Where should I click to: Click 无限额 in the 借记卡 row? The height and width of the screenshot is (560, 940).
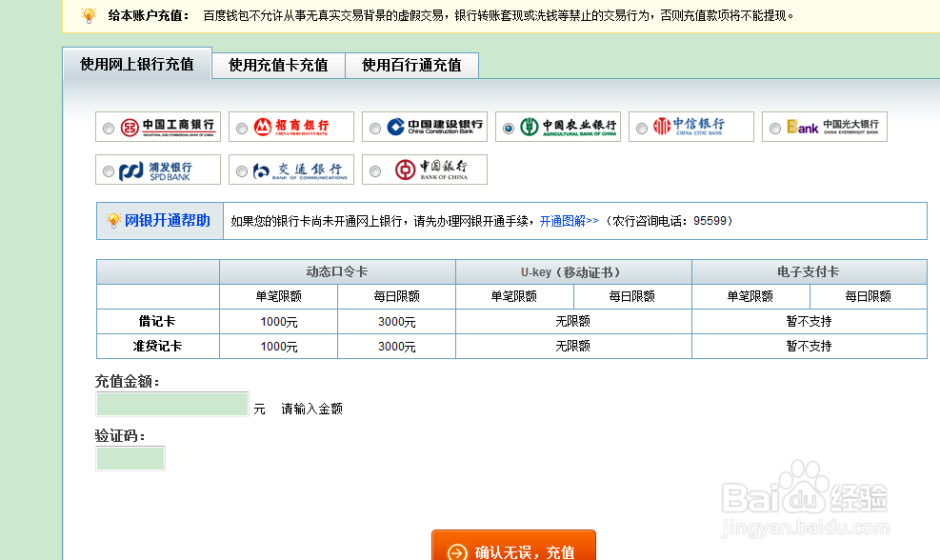(573, 321)
